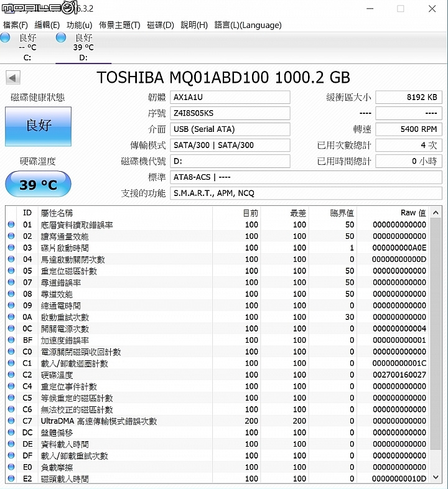Click status dot of attribute 04 馬達啟動關閉次數

click(x=11, y=259)
